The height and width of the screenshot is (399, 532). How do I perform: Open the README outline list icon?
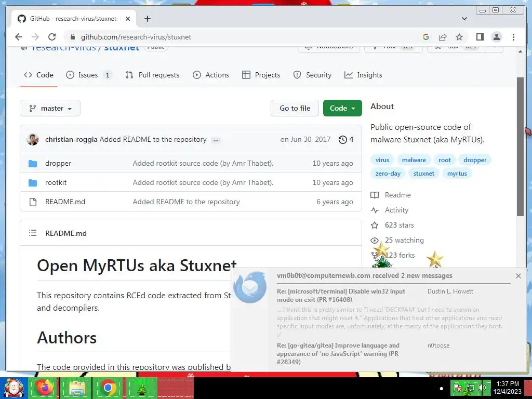[33, 233]
